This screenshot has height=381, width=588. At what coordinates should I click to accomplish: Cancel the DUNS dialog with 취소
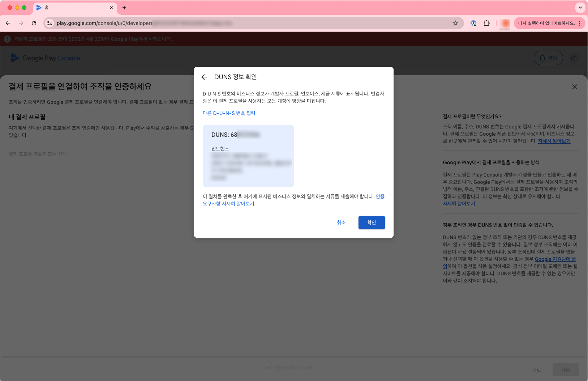pos(341,223)
